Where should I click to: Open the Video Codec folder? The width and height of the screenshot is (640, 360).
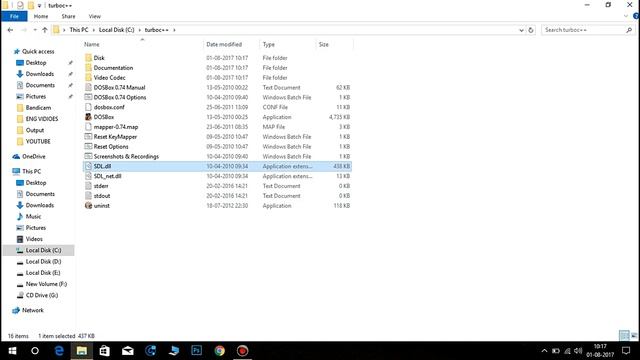point(109,78)
